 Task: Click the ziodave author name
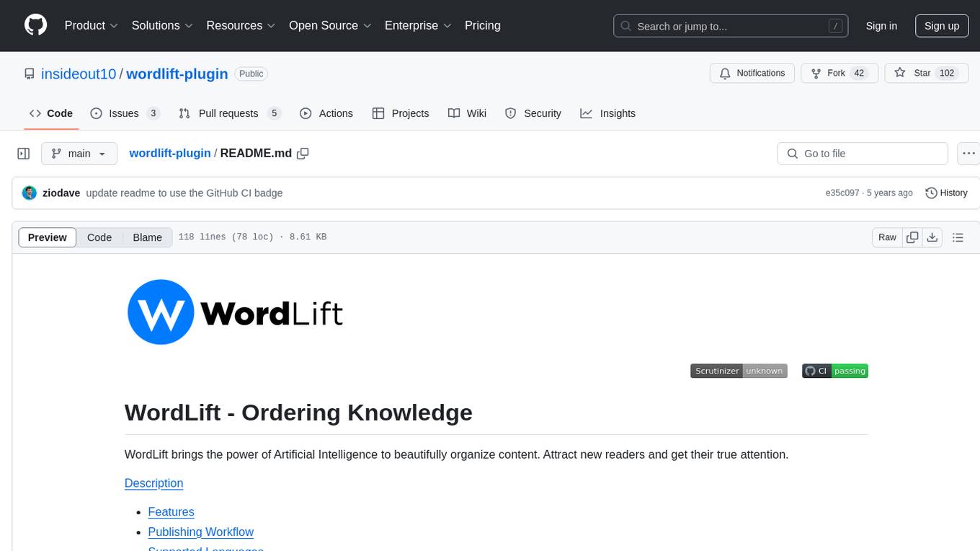point(61,193)
